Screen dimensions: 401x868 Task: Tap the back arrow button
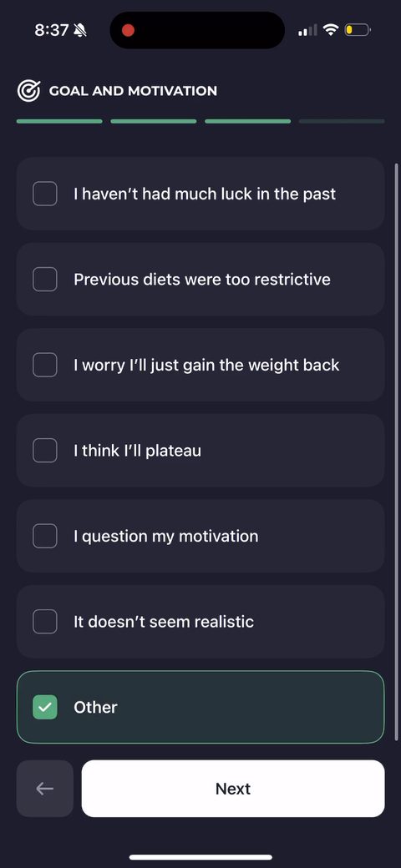(x=45, y=788)
